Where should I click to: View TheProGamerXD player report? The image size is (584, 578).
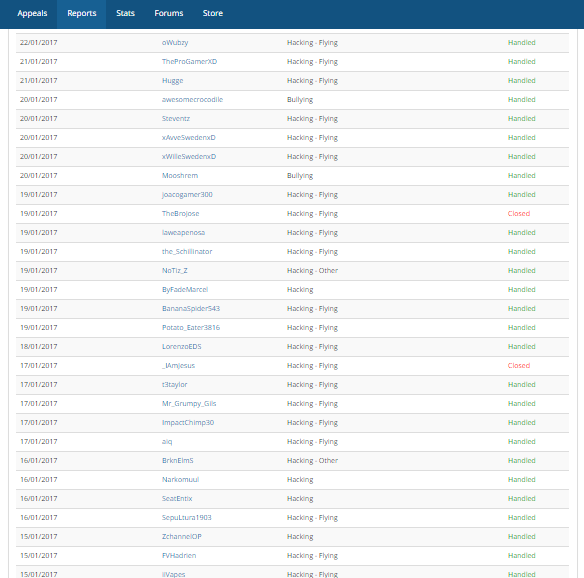click(189, 61)
